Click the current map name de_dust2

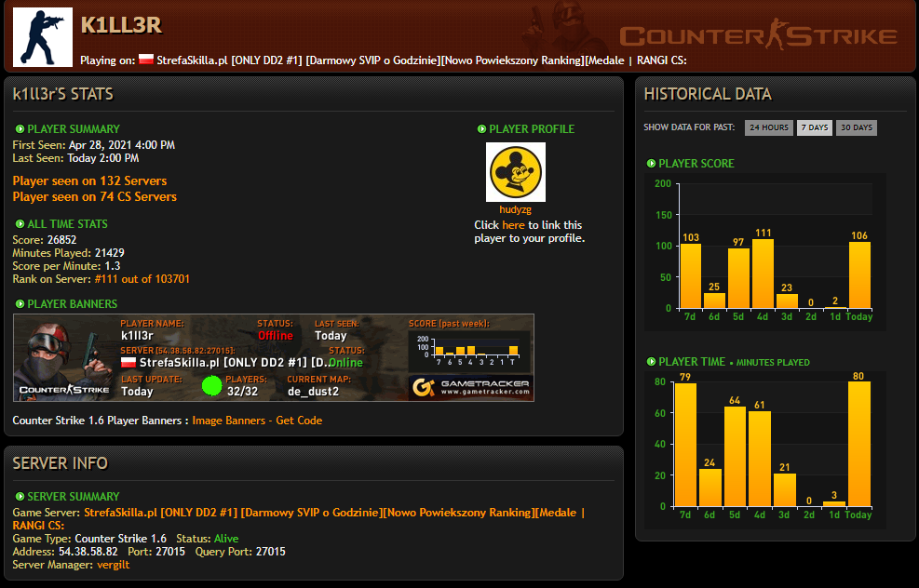pos(313,392)
